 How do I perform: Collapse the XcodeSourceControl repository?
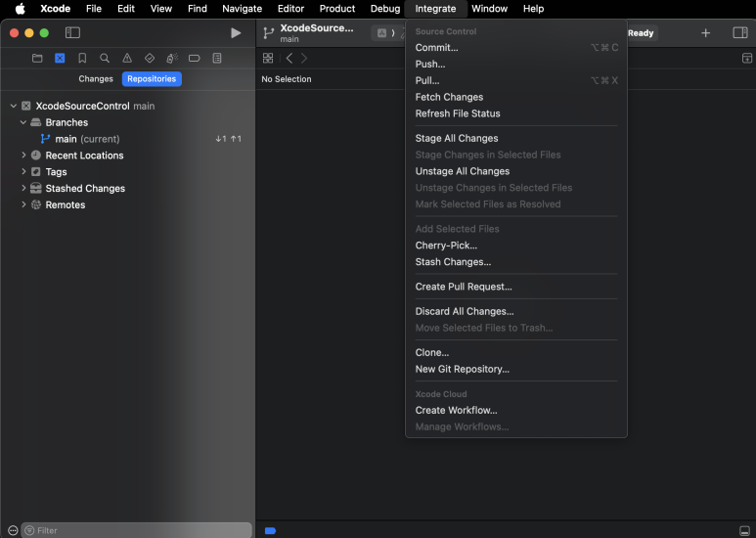(14, 106)
